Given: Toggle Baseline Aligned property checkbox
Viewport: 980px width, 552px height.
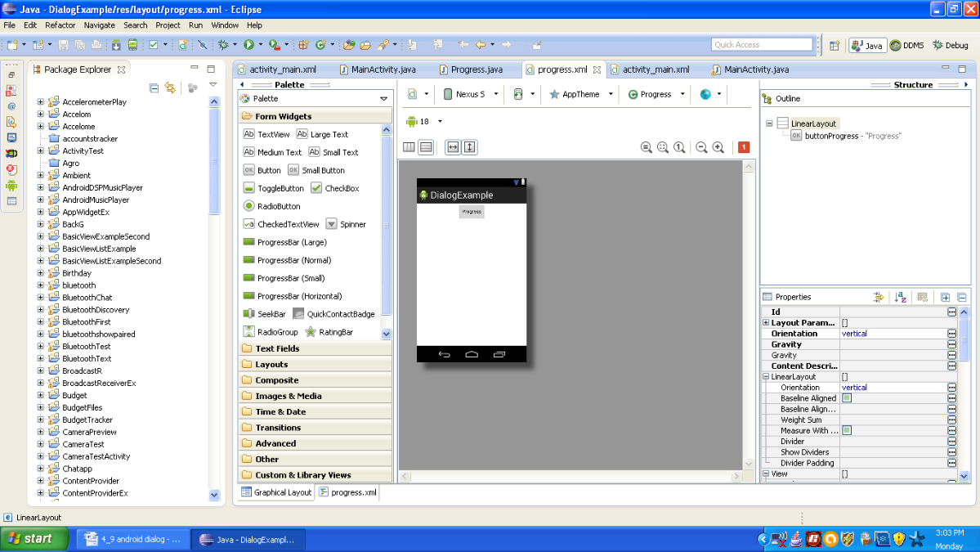Looking at the screenshot, I should 846,398.
